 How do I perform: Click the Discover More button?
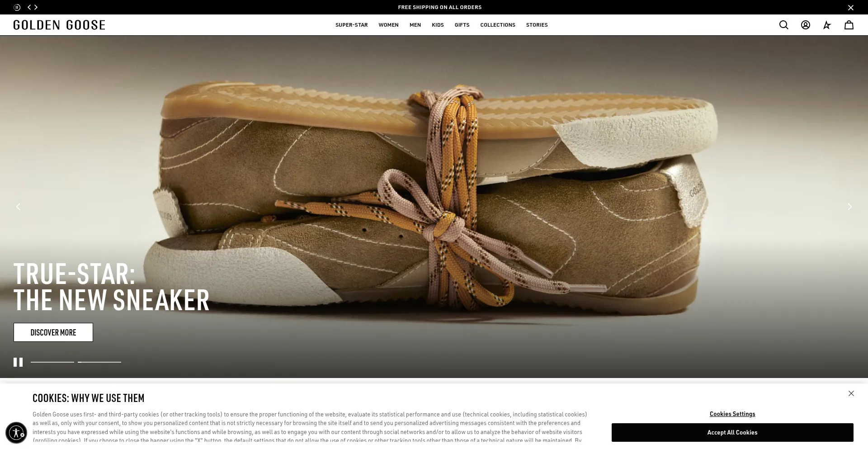pyautogui.click(x=53, y=332)
